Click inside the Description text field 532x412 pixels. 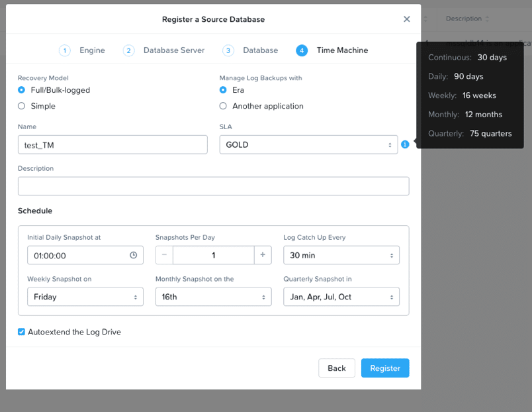click(213, 186)
